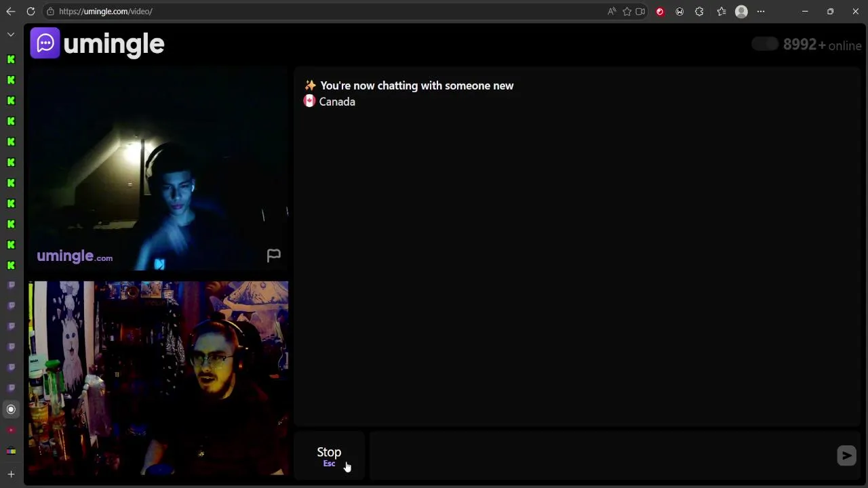
Task: Open the red circular extension
Action: pyautogui.click(x=660, y=12)
